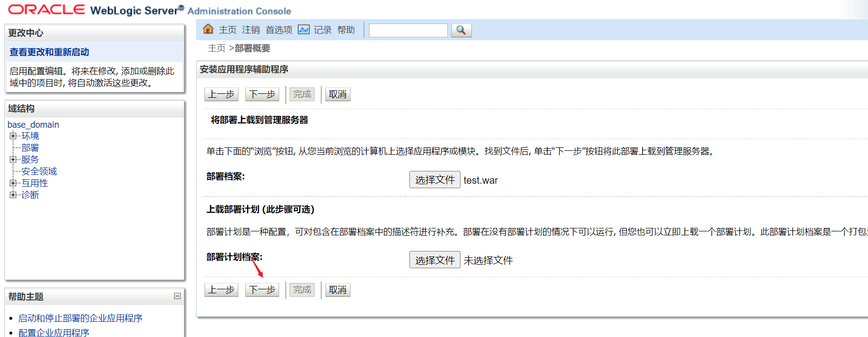Open 首选项 preferences

click(x=279, y=30)
